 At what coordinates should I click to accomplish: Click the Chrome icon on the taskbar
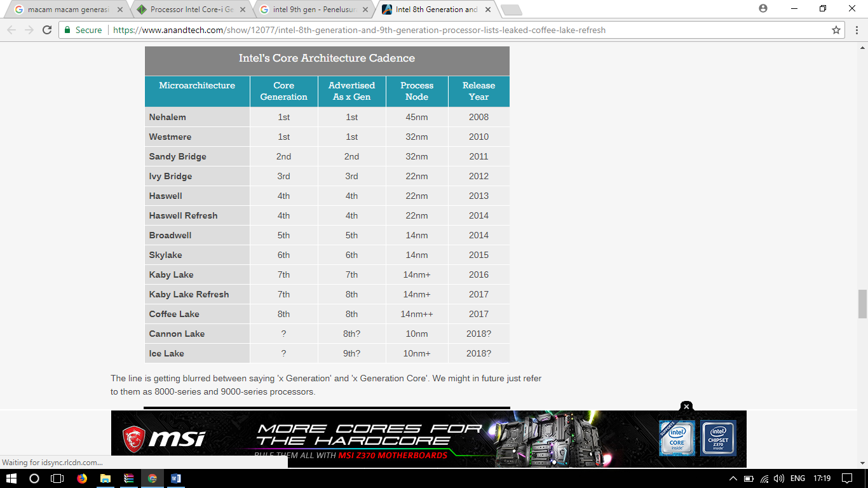[153, 478]
